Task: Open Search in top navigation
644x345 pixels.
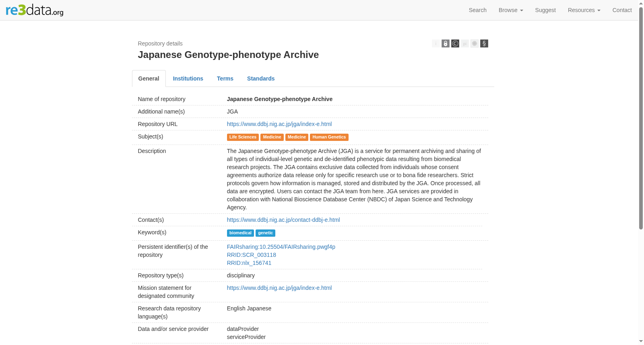Action: pyautogui.click(x=478, y=10)
